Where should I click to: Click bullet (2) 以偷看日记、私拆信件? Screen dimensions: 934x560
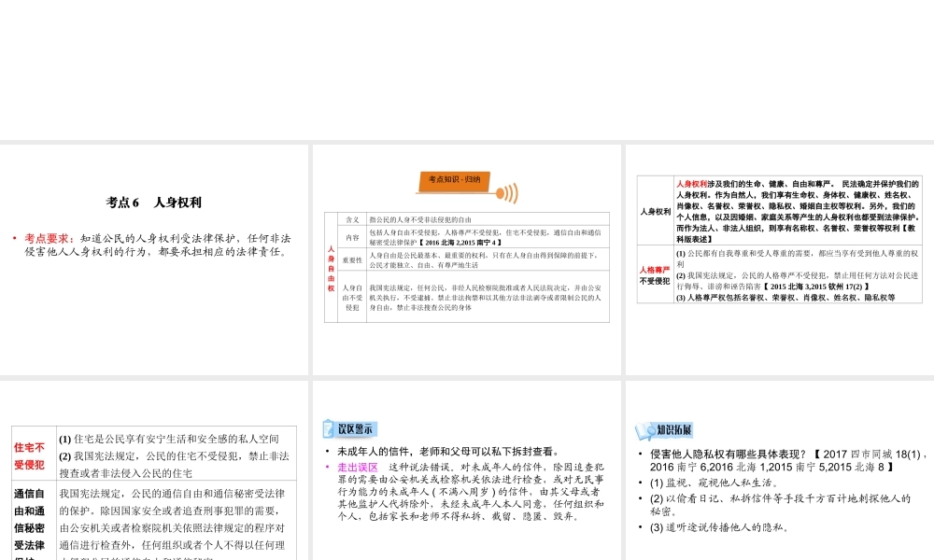[x=780, y=505]
